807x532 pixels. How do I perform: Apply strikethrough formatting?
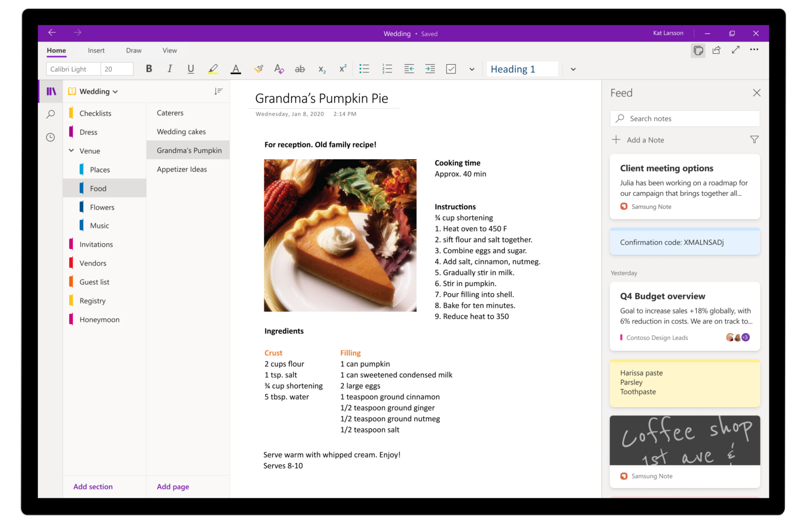(300, 69)
